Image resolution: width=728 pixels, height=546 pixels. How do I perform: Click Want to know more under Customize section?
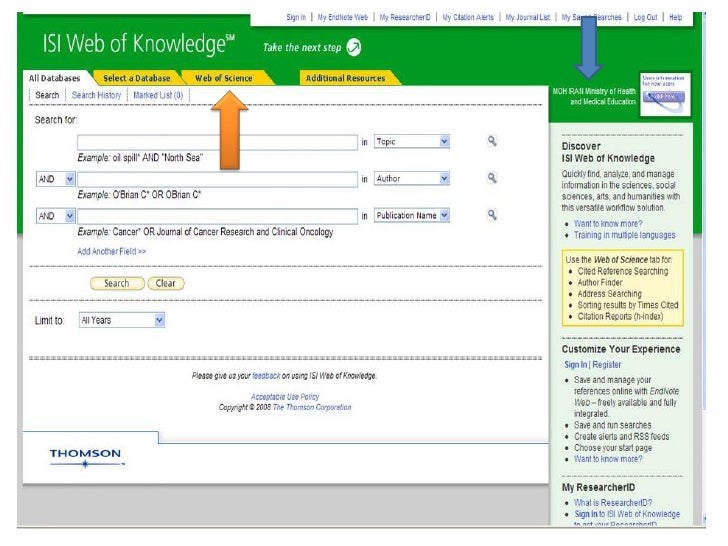(x=608, y=459)
